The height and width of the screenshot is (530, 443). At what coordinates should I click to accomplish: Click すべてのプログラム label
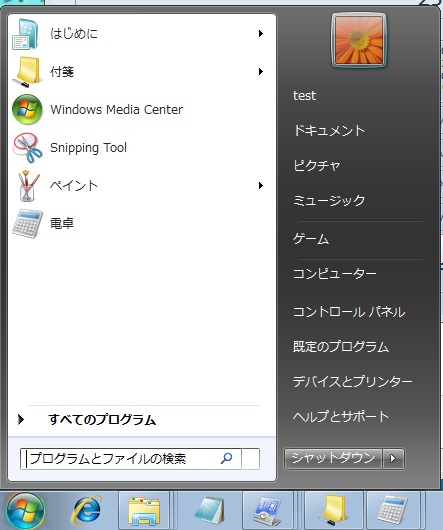point(102,420)
